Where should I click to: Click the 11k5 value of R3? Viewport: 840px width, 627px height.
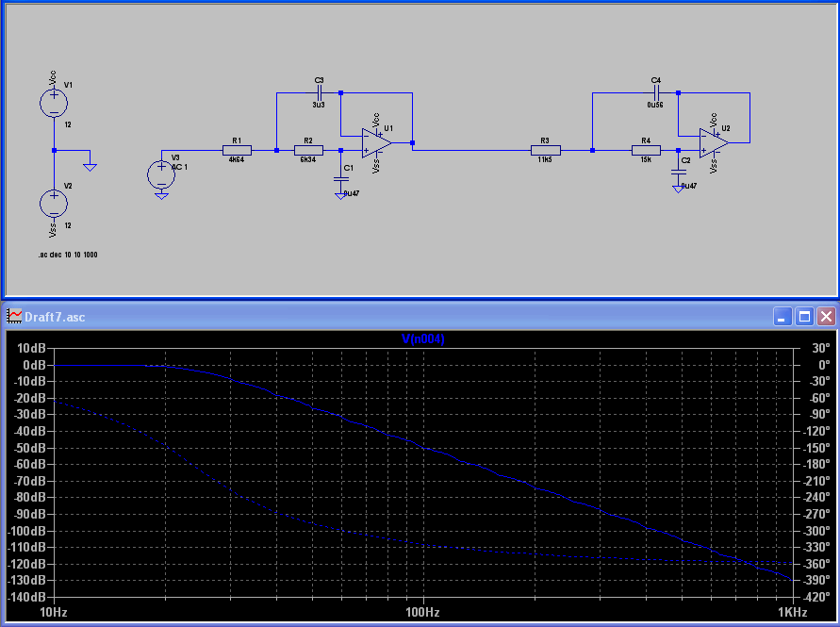coord(545,159)
